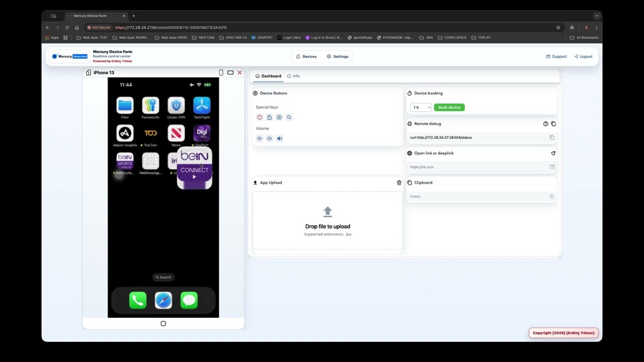Open the Files app on iPhone

pos(125,105)
